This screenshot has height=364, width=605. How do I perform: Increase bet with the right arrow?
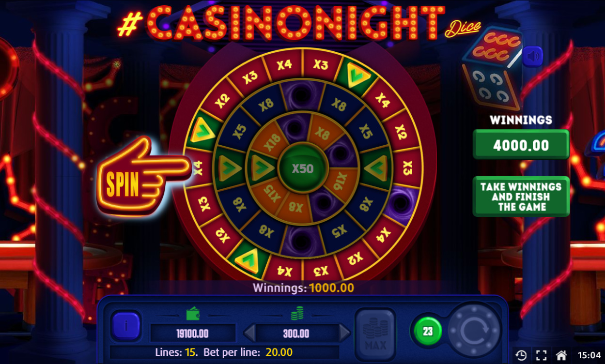pos(345,333)
